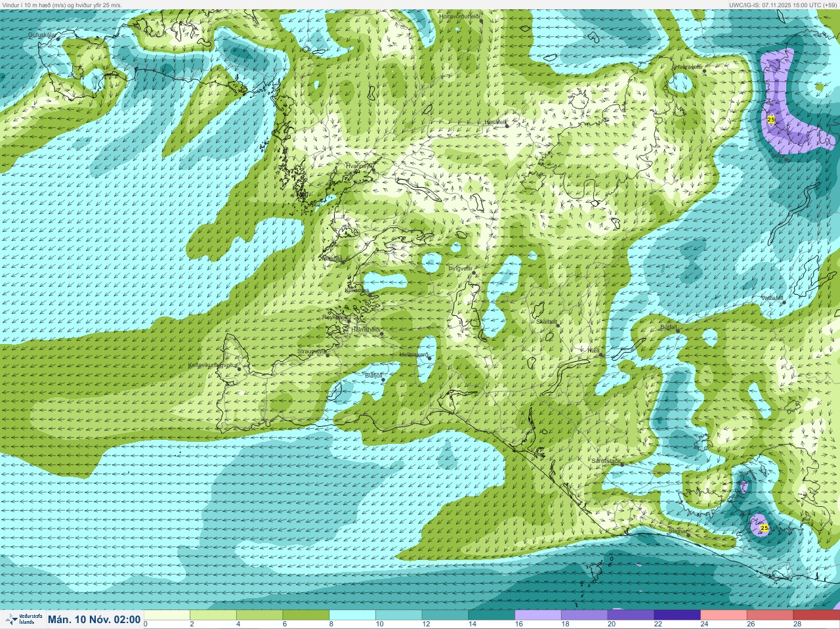
Task: Click the Skálholt station dot
Action: [x=558, y=324]
